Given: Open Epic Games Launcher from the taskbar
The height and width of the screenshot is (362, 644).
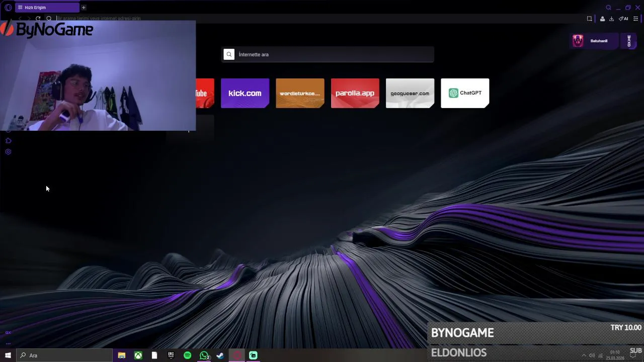Looking at the screenshot, I should pos(171,355).
